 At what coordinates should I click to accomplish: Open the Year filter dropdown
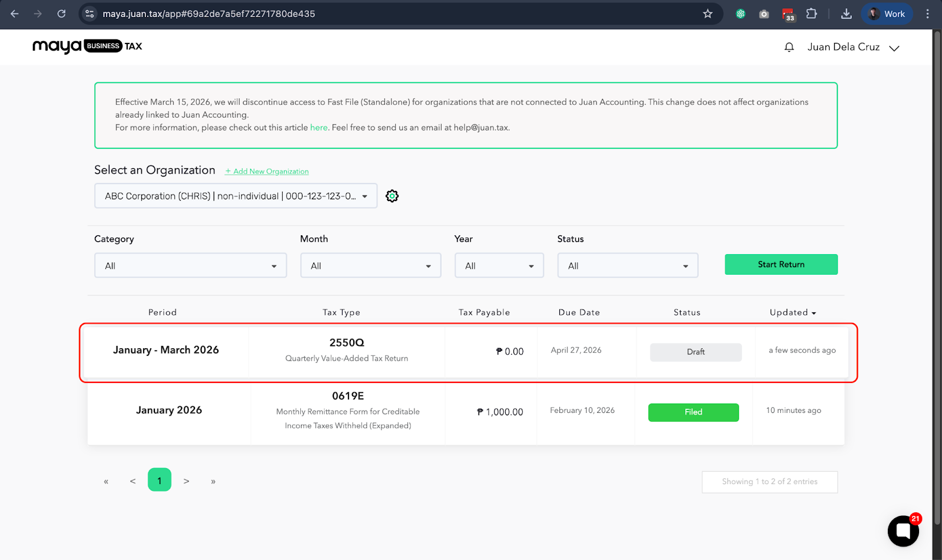[x=499, y=265]
